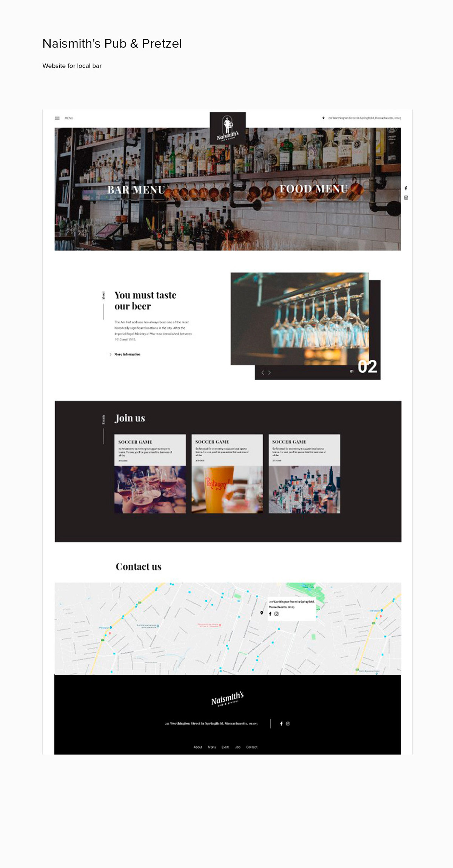Open the hamburger menu icon
The width and height of the screenshot is (453, 868).
click(57, 118)
